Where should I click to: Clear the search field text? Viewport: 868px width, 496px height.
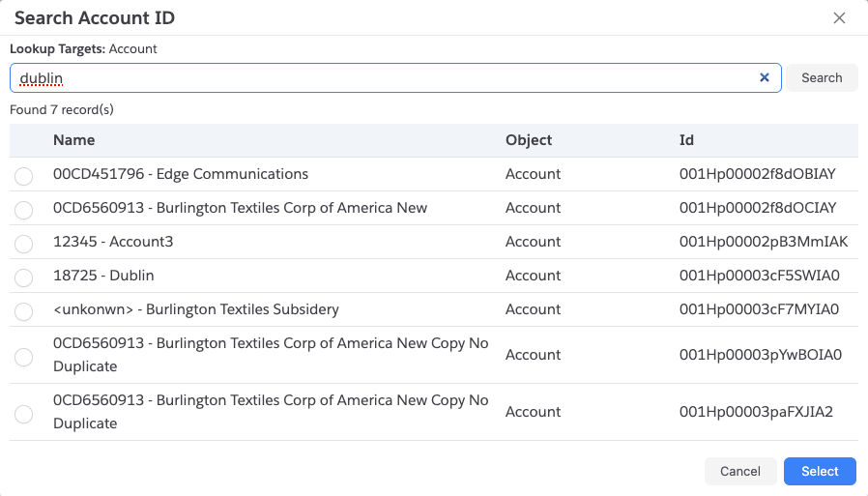[764, 78]
